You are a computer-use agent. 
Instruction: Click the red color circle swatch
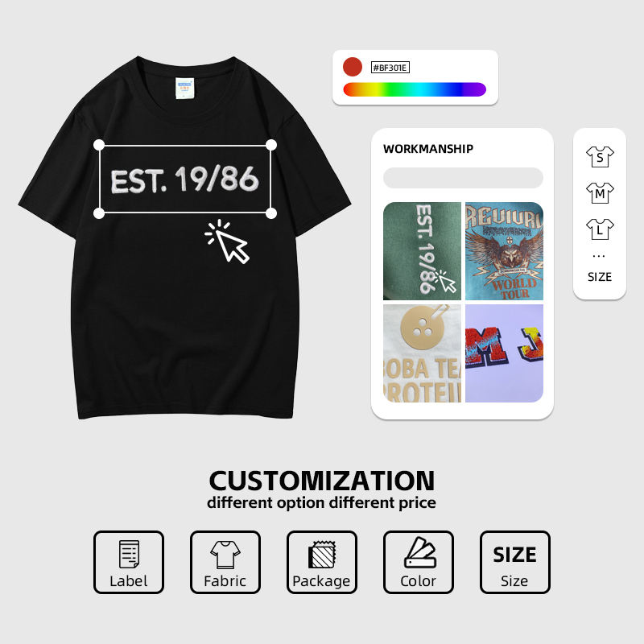tap(353, 67)
